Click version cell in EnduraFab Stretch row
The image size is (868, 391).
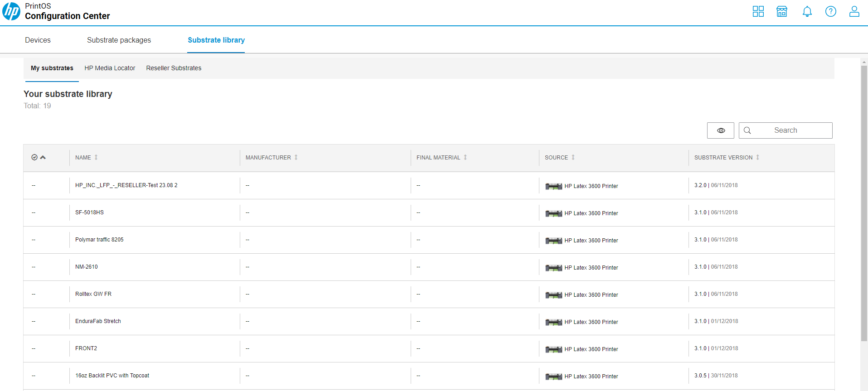tap(716, 321)
